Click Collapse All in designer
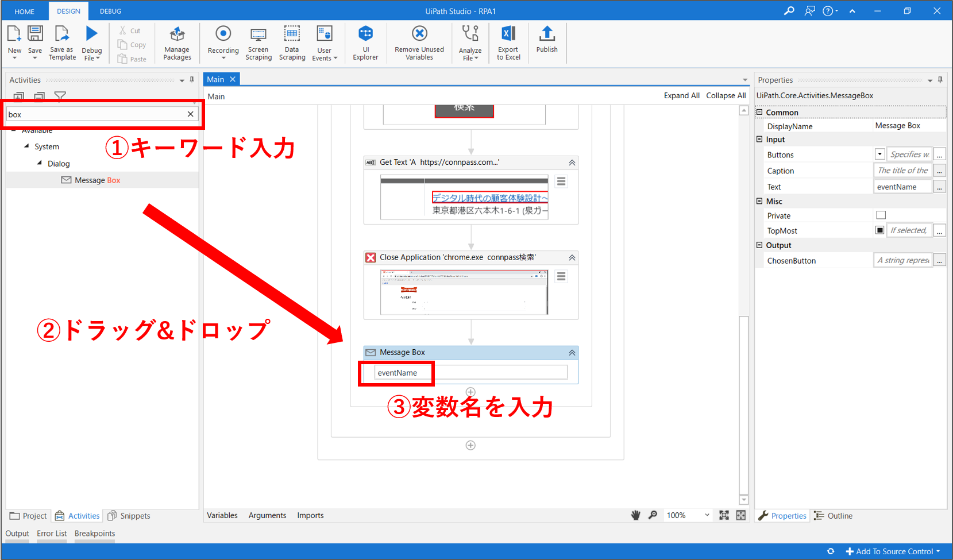 pyautogui.click(x=726, y=96)
